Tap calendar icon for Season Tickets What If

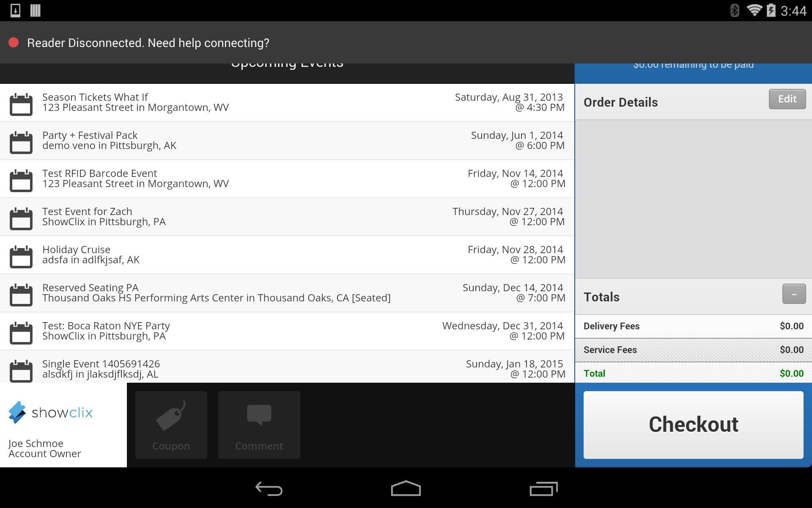point(21,104)
